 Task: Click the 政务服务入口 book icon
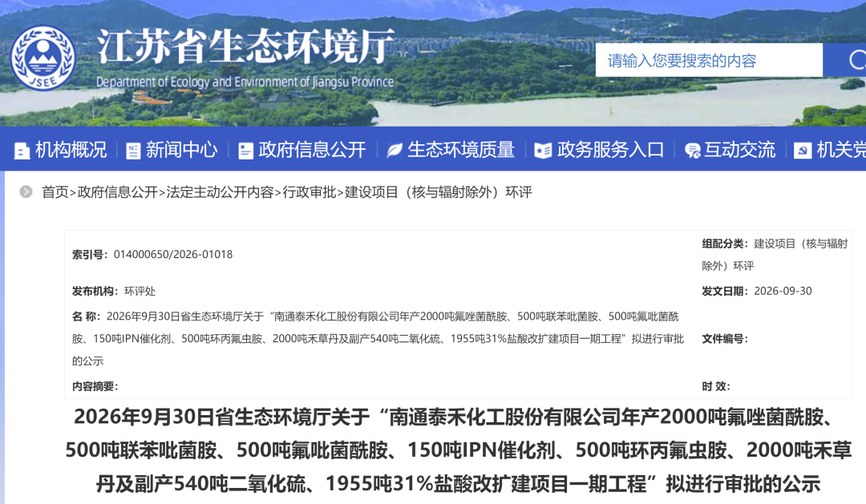(543, 150)
